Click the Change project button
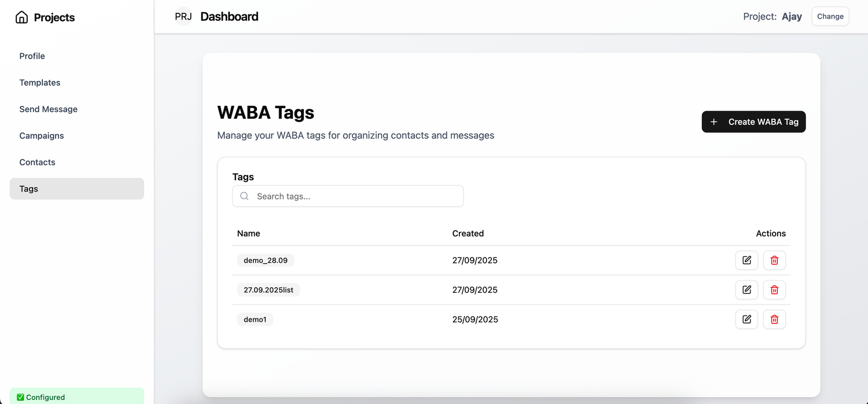 click(x=830, y=16)
